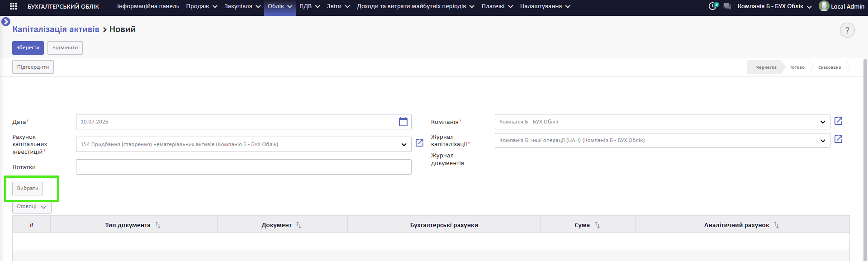Sort the Сума column

pos(597,225)
